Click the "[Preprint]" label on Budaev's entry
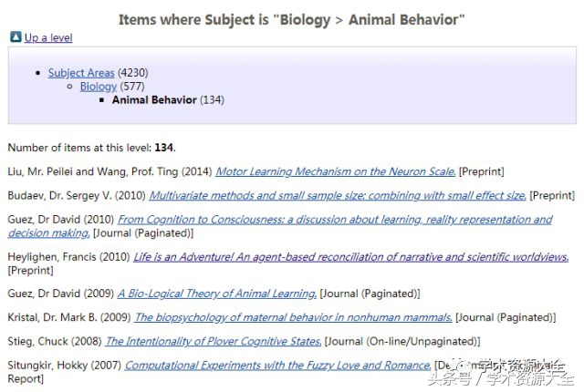Screen dimensions: 584x392 552,195
